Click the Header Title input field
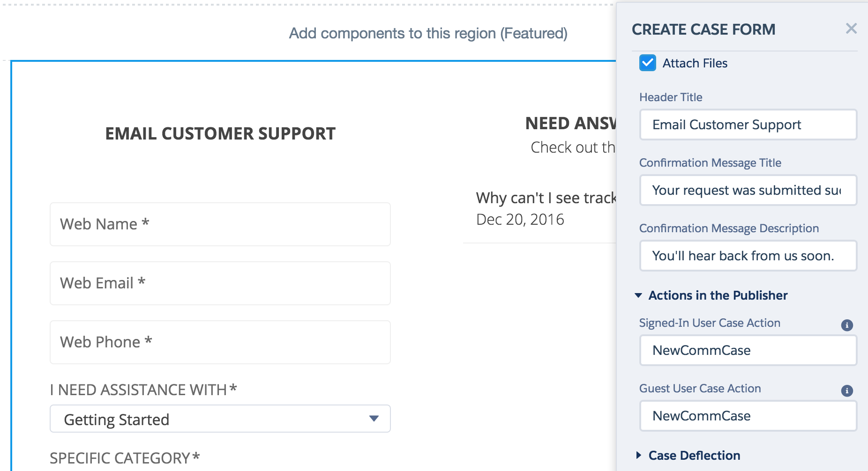 [748, 125]
